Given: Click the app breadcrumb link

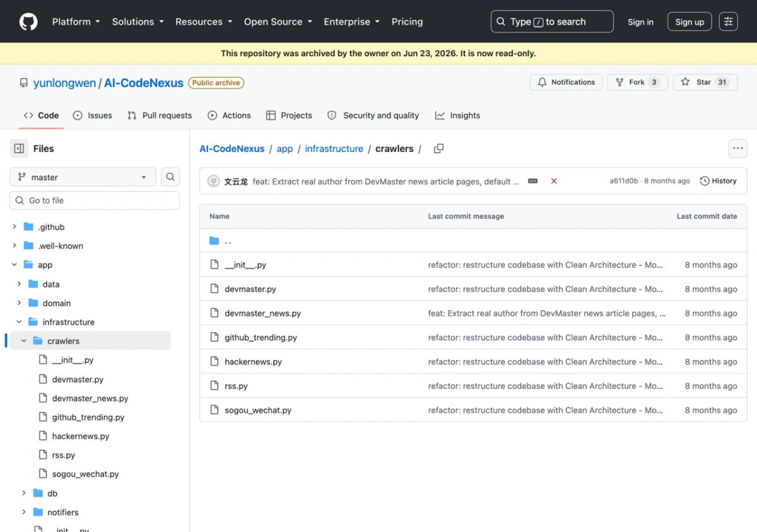Looking at the screenshot, I should click(x=285, y=149).
